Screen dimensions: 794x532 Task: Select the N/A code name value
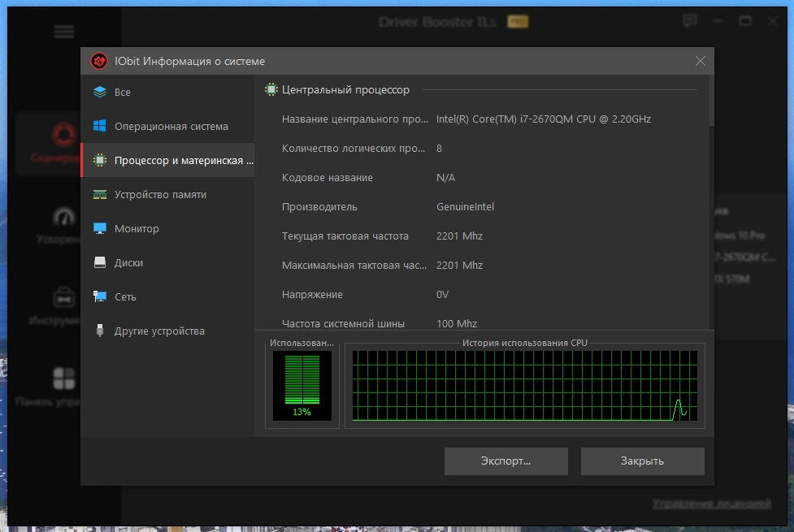coord(445,178)
